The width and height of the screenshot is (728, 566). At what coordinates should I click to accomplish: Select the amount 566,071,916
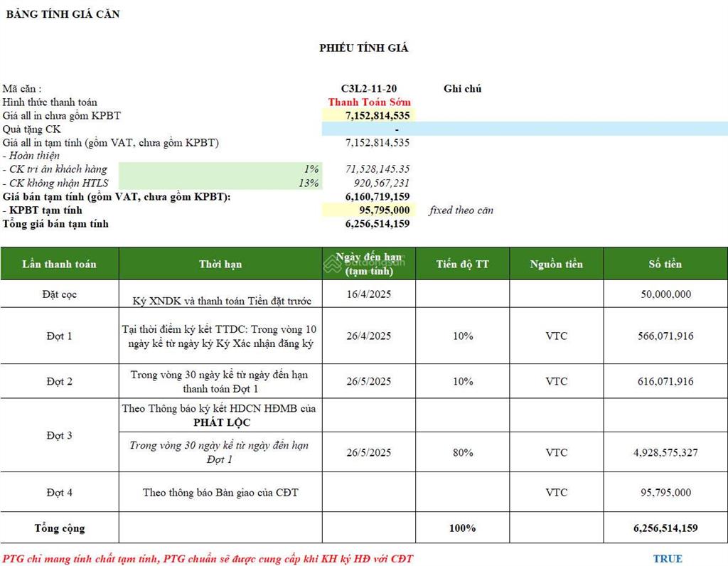(x=665, y=336)
